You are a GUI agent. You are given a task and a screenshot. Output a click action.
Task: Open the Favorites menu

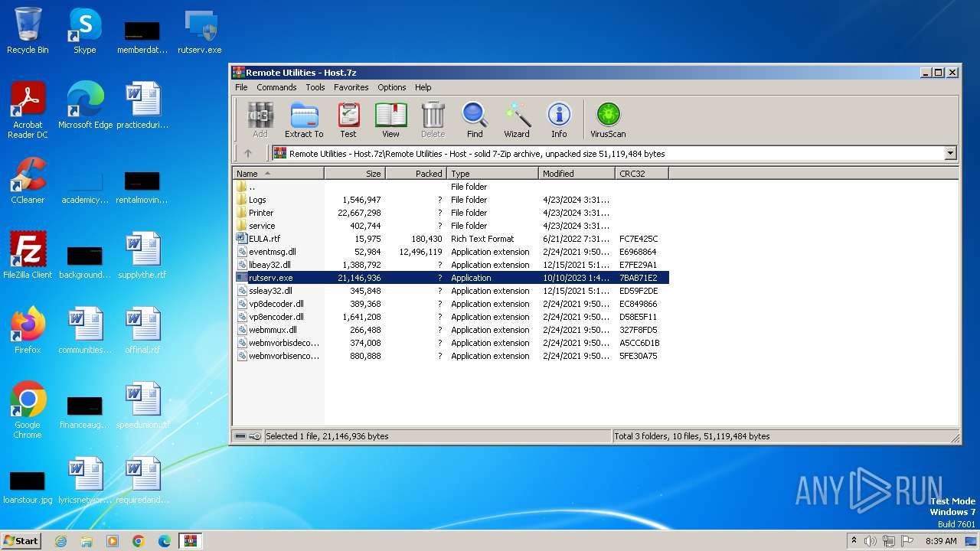(351, 87)
